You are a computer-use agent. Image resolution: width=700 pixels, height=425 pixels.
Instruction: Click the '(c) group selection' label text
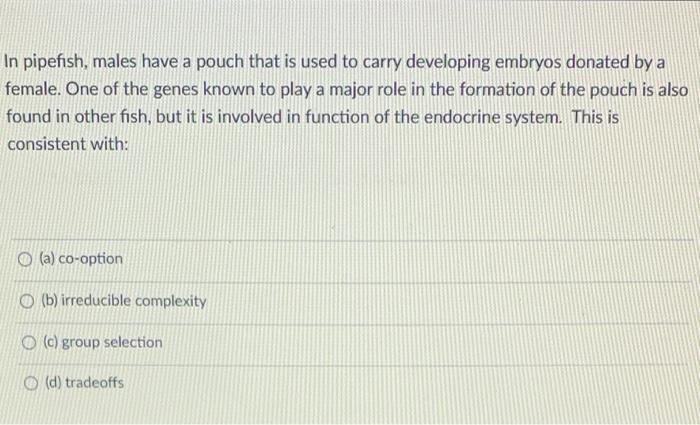103,342
